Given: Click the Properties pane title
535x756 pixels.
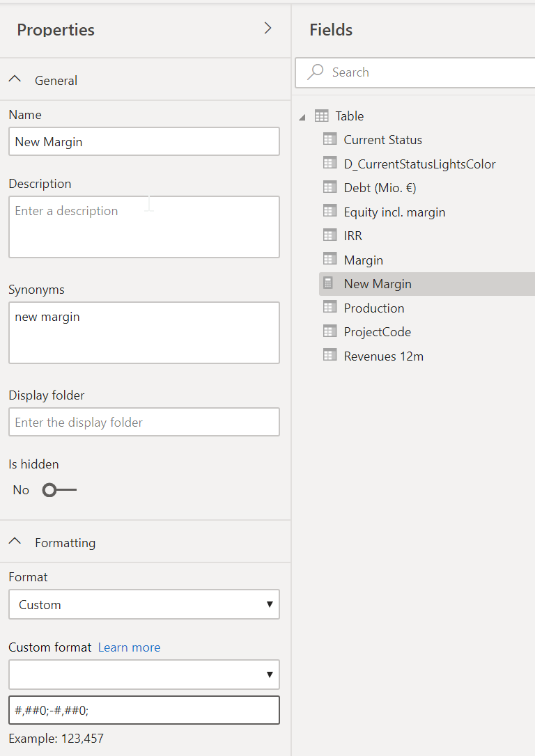Looking at the screenshot, I should tap(56, 30).
